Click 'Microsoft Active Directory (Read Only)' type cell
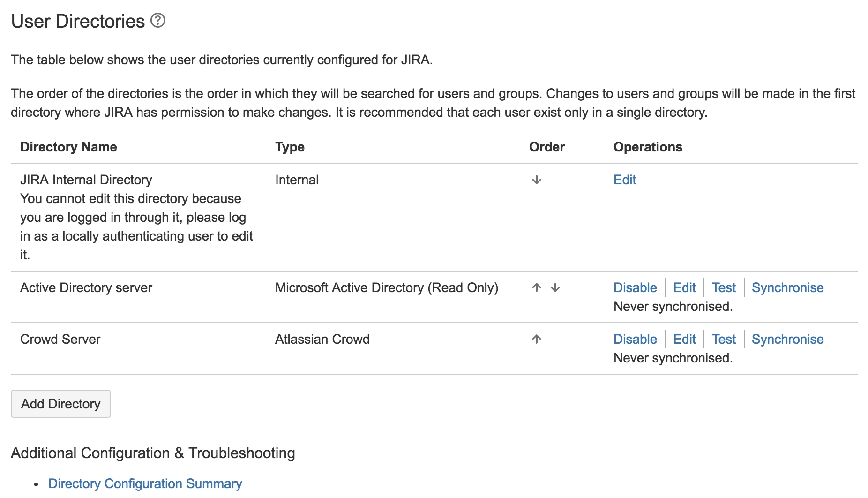 [x=387, y=287]
